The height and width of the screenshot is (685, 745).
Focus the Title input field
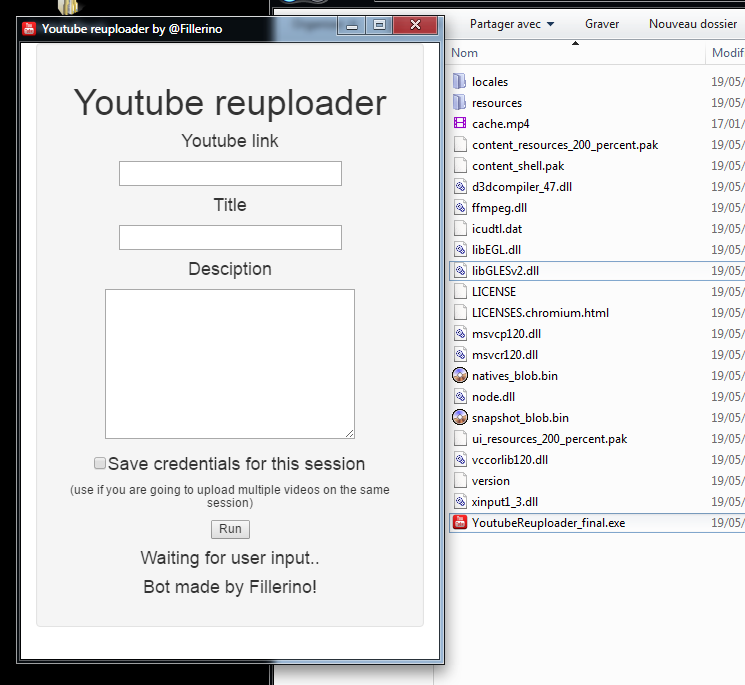230,238
